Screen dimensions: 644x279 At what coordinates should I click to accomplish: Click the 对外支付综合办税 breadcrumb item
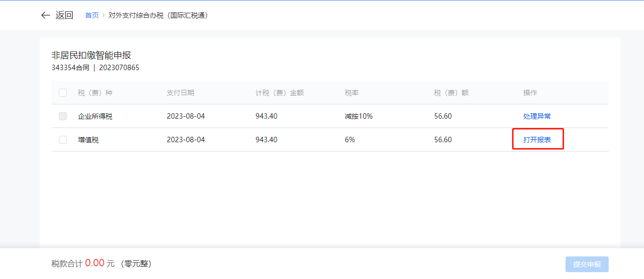[158, 16]
